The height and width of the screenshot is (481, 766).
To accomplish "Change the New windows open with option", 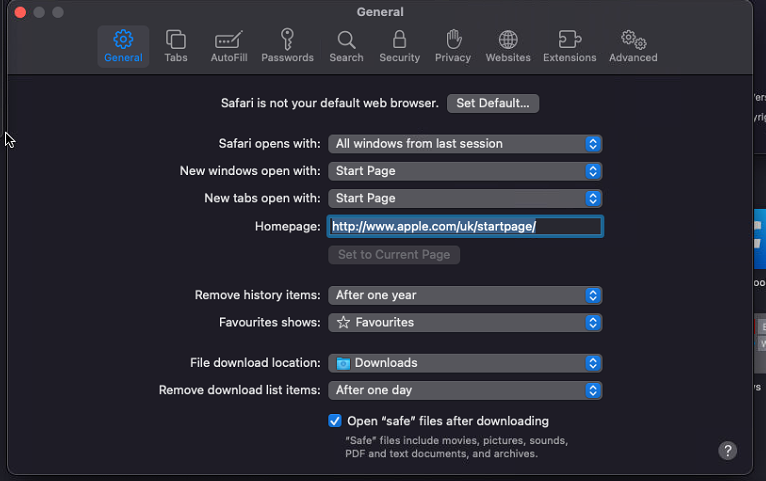I will click(x=465, y=171).
